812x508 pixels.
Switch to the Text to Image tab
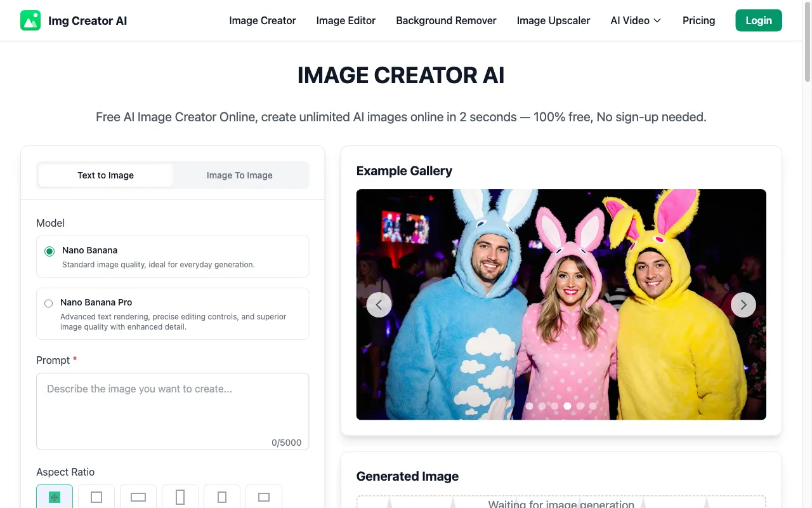105,175
